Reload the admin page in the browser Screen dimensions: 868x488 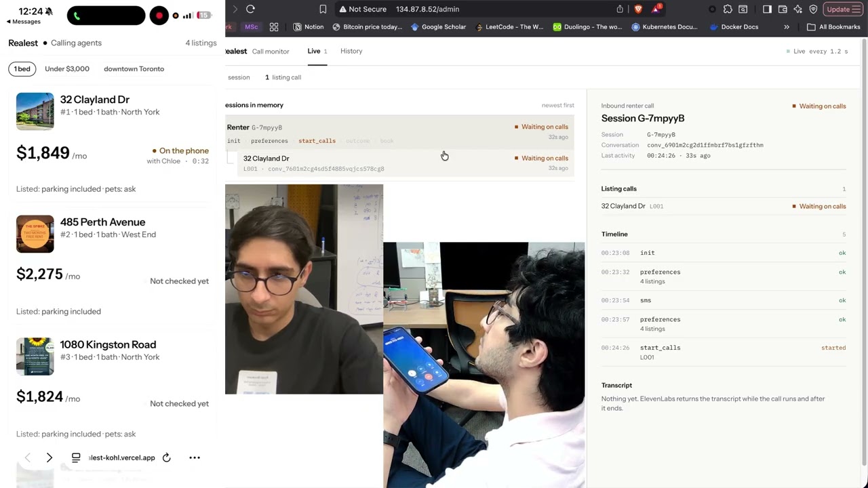pos(250,9)
